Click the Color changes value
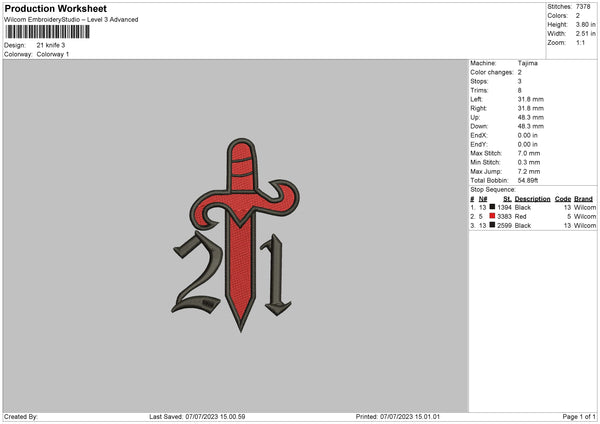The width and height of the screenshot is (600, 424). [x=520, y=72]
